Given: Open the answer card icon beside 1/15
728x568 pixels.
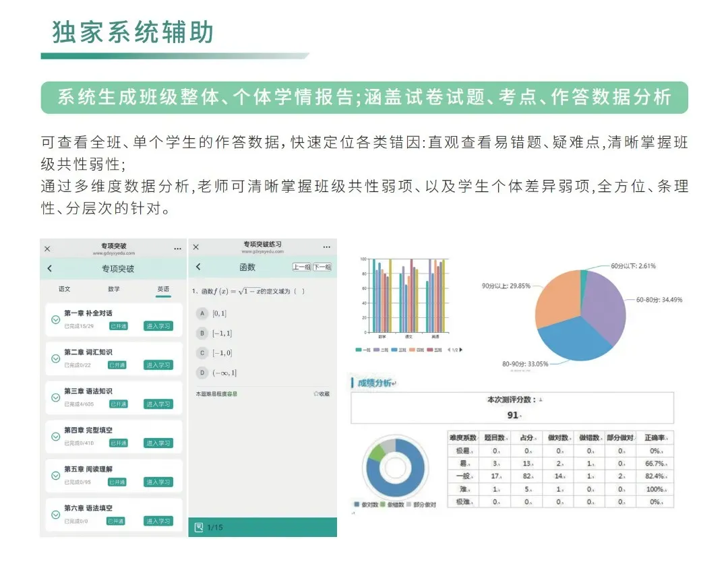Looking at the screenshot, I should click(x=199, y=527).
